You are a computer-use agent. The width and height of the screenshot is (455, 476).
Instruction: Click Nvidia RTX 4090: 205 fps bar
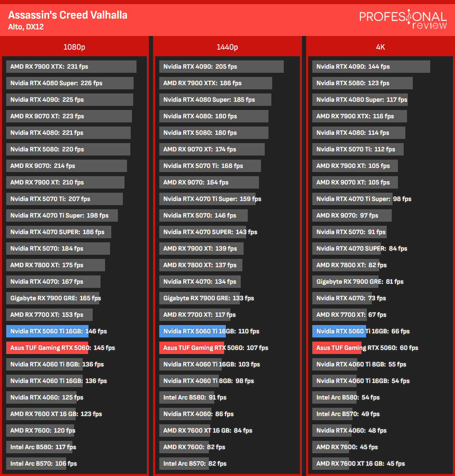pyautogui.click(x=221, y=67)
